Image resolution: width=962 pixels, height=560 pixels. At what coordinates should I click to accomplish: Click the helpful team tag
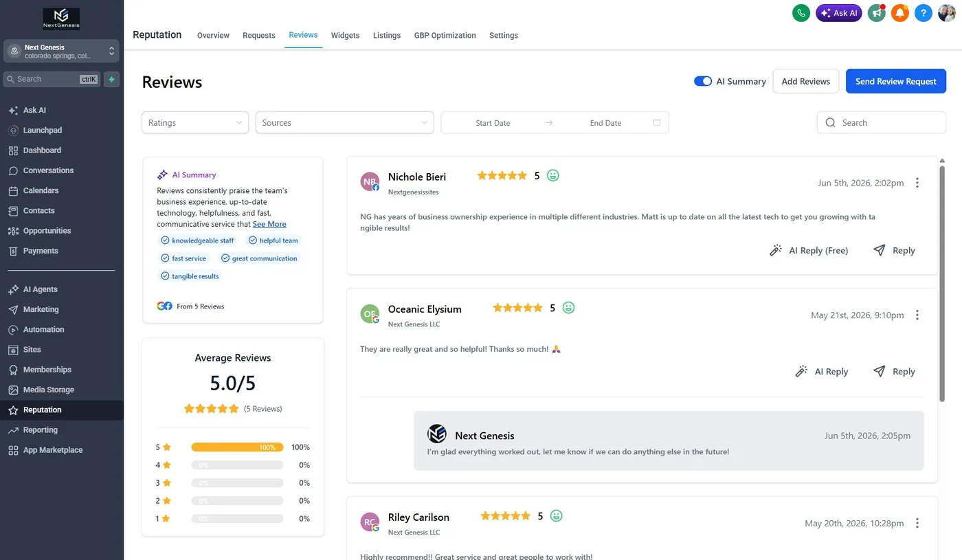point(273,240)
